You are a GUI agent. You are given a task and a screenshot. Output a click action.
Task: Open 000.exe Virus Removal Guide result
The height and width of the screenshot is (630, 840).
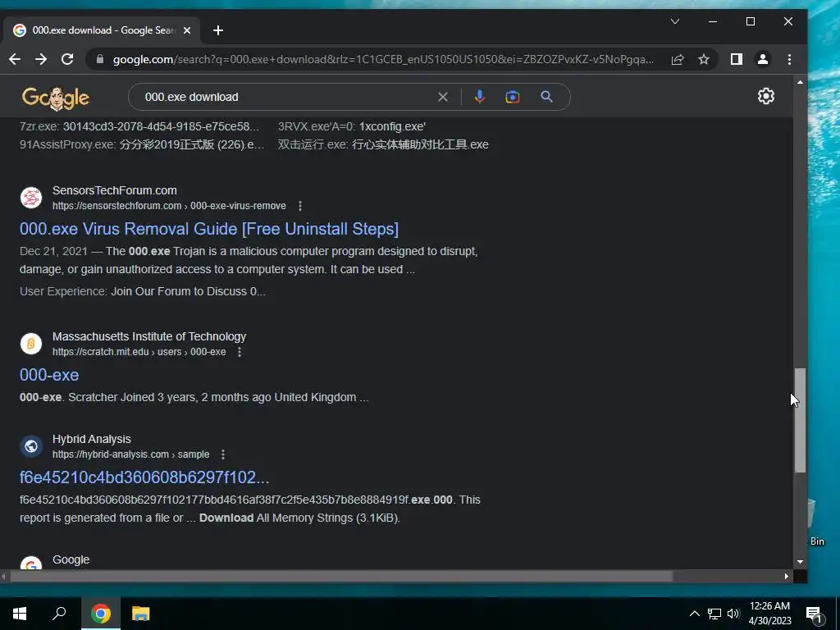click(x=209, y=229)
